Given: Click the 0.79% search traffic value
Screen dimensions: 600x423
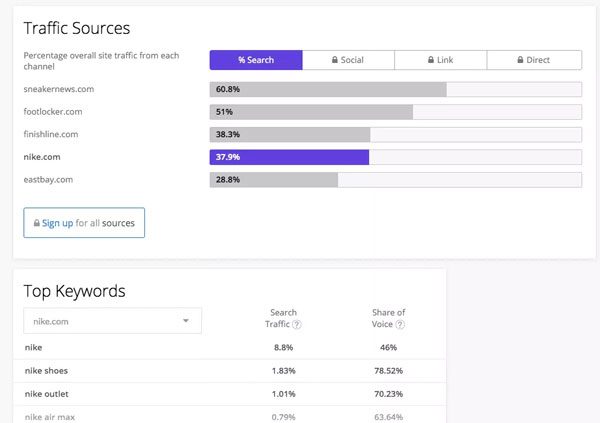Looking at the screenshot, I should point(284,417).
